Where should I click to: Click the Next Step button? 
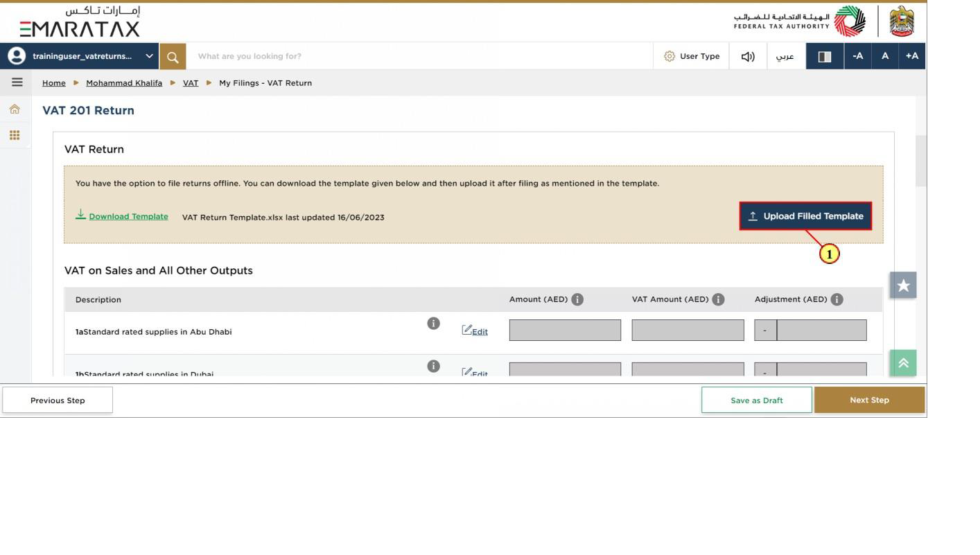coord(869,400)
